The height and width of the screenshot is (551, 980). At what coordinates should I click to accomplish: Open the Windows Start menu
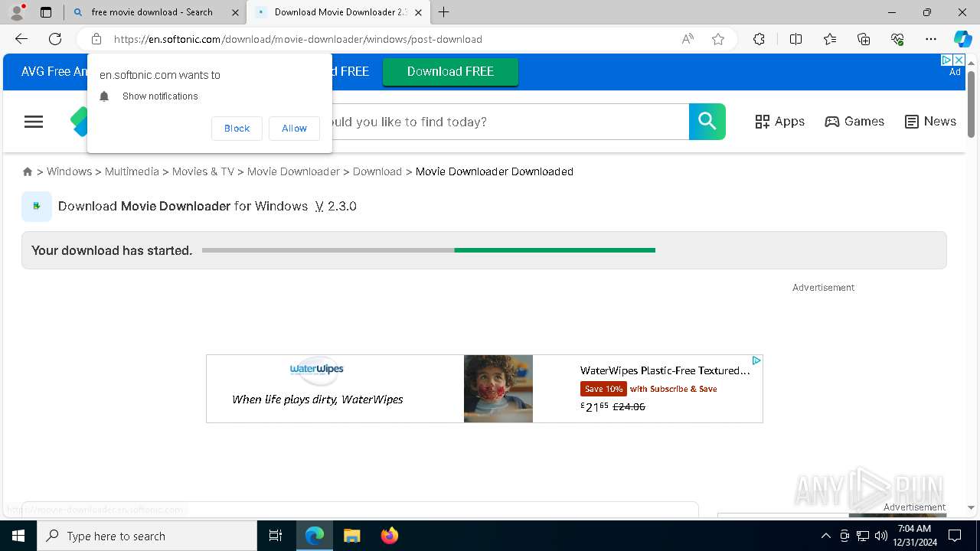pyautogui.click(x=18, y=536)
